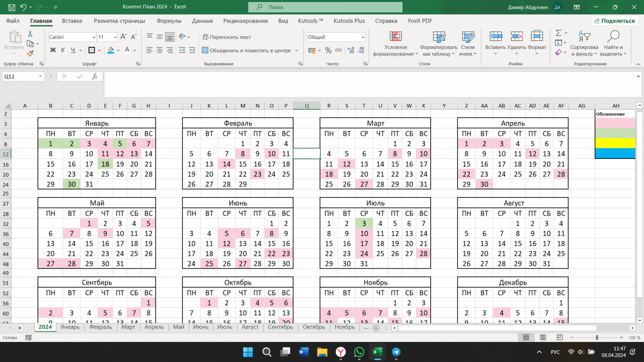Open Word from the taskbar
644x362 pixels.
tap(304, 352)
